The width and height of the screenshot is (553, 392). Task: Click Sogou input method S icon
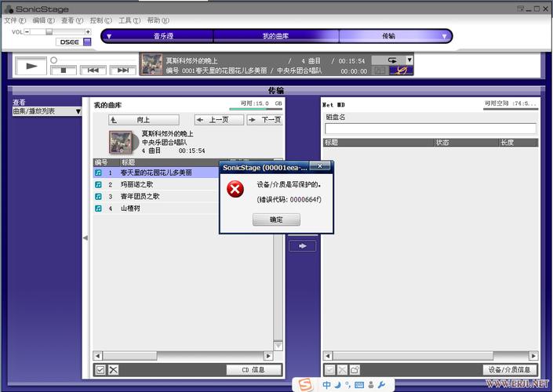pos(305,385)
